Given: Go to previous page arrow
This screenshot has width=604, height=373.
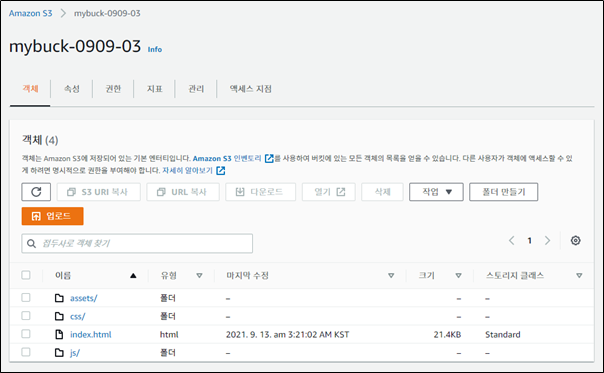Looking at the screenshot, I should 512,240.
